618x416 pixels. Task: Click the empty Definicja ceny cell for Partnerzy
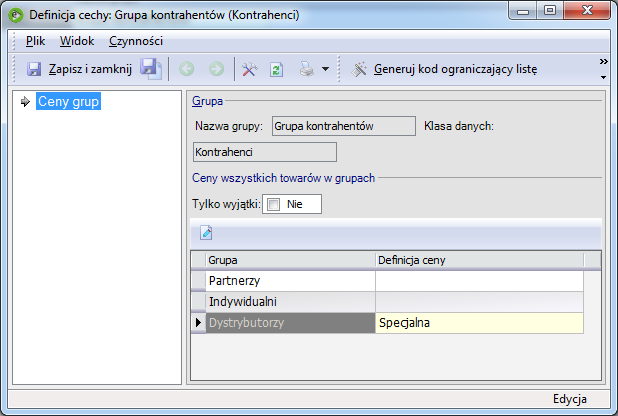point(479,281)
